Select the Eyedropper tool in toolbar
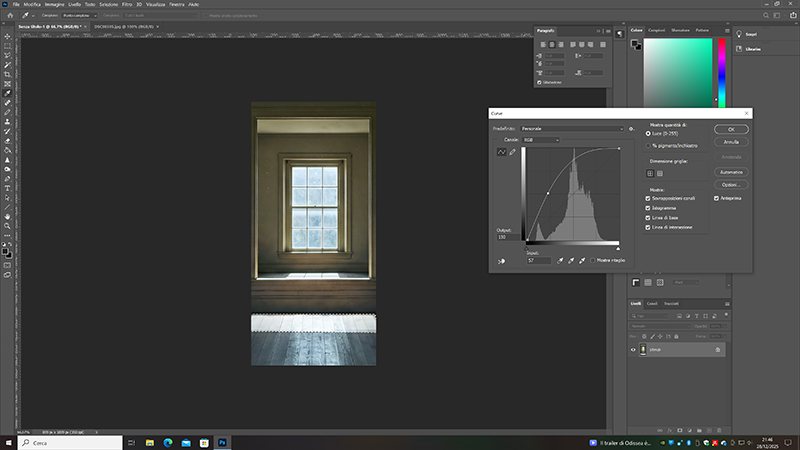Viewport: 800px width, 450px height. (x=7, y=93)
